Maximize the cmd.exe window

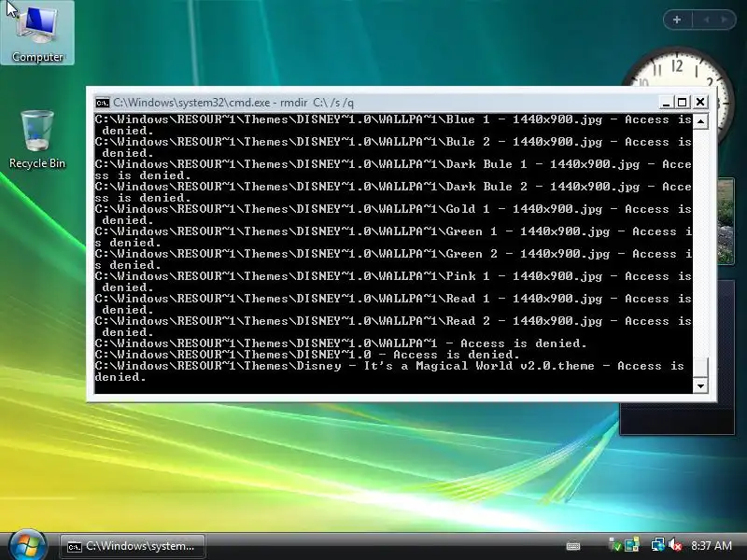pyautogui.click(x=683, y=103)
